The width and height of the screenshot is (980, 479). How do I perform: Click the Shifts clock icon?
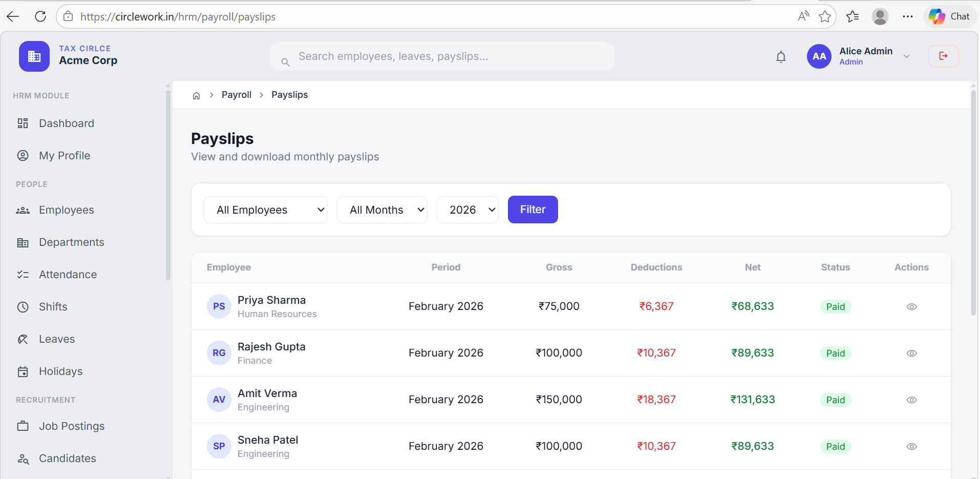[x=23, y=306]
